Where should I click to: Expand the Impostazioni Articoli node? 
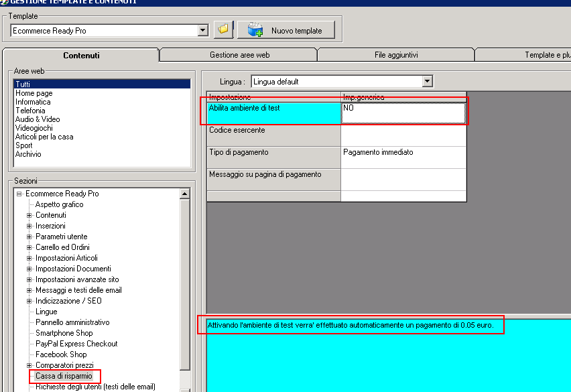click(29, 259)
